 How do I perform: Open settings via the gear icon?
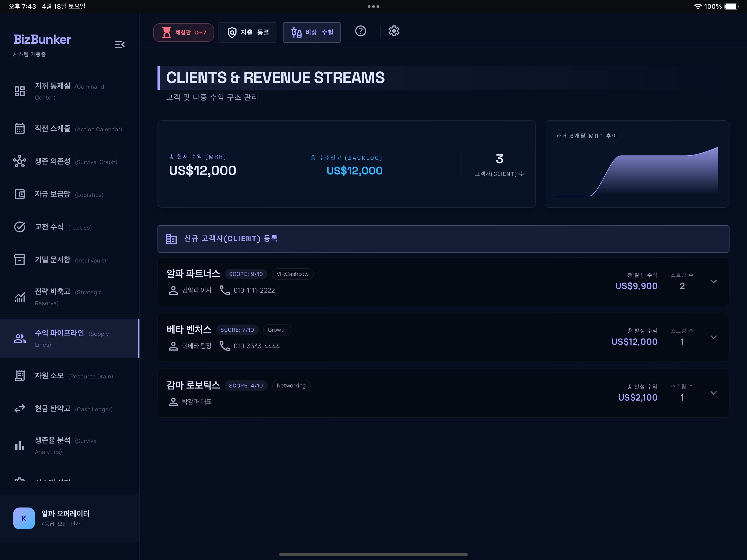394,31
